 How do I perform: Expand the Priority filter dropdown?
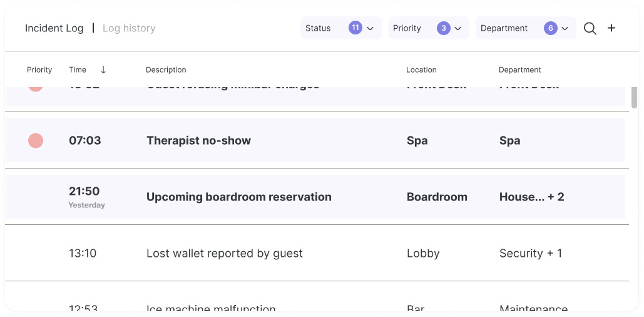(x=458, y=28)
